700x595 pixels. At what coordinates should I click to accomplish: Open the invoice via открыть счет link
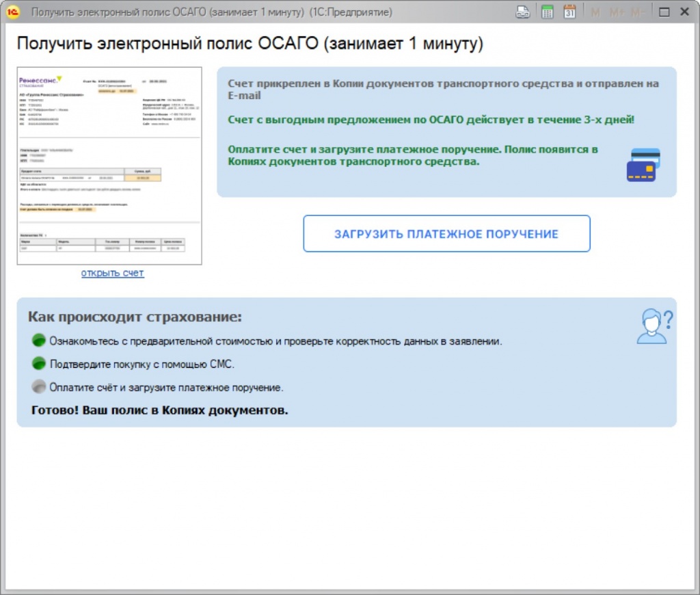click(x=113, y=273)
